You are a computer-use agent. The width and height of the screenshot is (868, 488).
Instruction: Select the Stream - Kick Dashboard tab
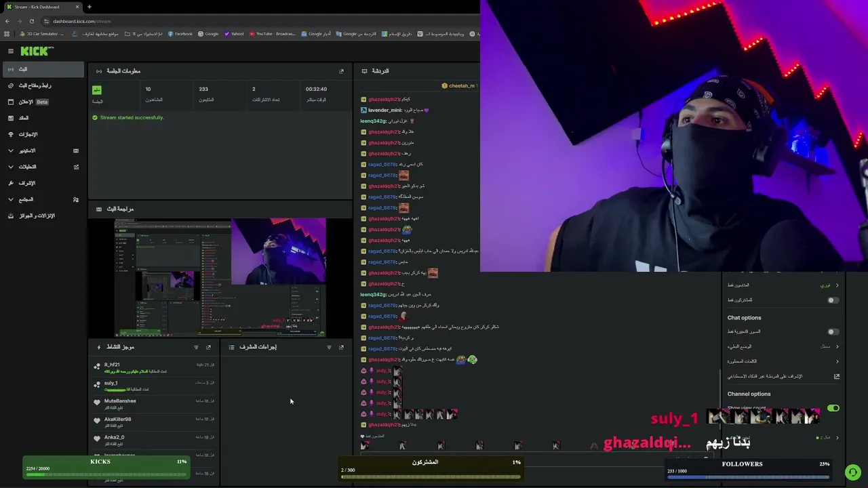point(43,7)
